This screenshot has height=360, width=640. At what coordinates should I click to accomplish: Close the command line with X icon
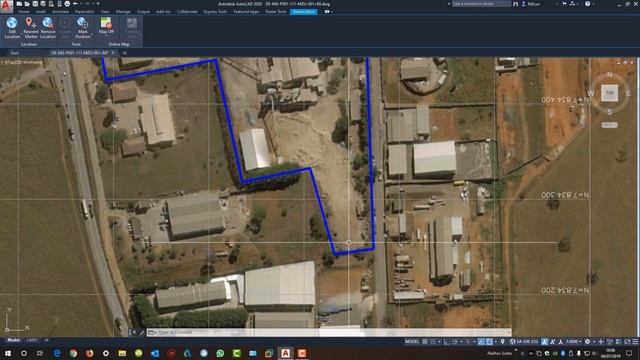[134, 333]
